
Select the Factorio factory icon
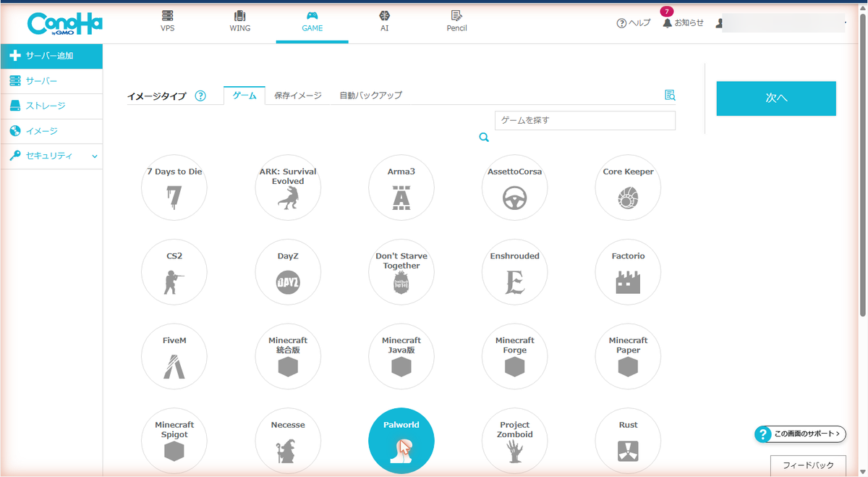[x=628, y=282]
